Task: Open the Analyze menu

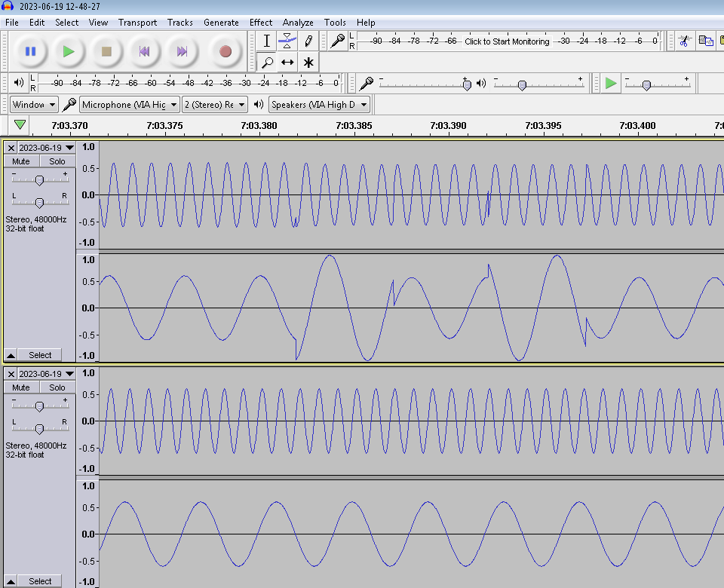Action: [298, 23]
